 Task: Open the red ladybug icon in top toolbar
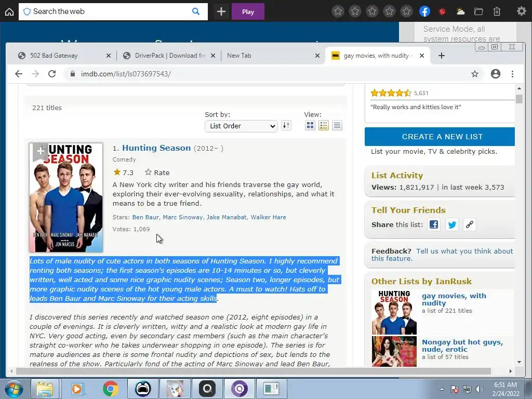click(442, 12)
